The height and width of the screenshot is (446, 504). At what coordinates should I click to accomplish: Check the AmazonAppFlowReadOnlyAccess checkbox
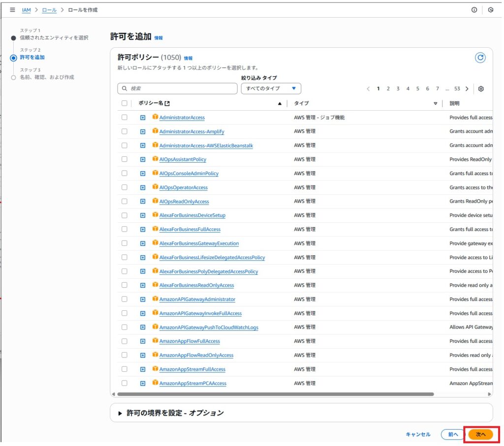(125, 355)
